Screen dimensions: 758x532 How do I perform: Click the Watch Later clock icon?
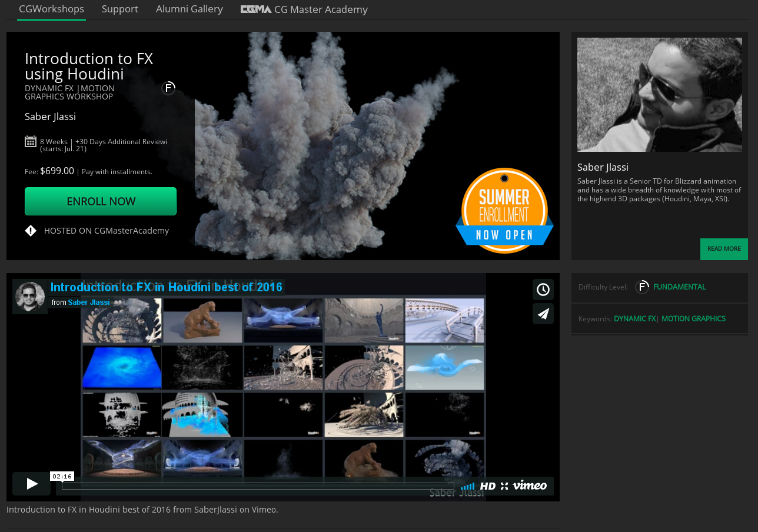click(543, 290)
